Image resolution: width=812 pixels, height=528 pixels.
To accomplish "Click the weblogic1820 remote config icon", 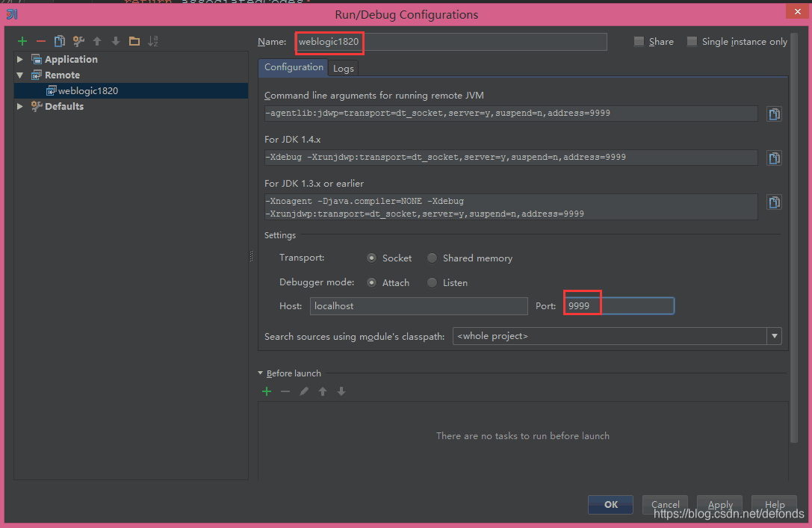I will point(51,90).
